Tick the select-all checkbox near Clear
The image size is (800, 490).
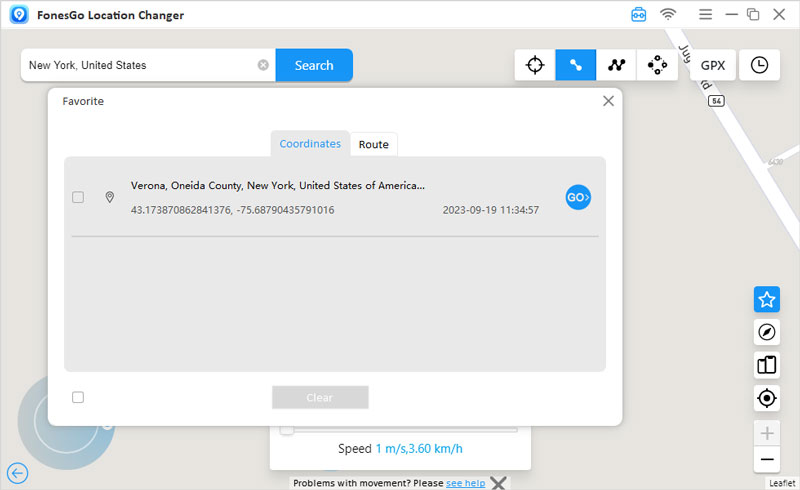[x=78, y=397]
